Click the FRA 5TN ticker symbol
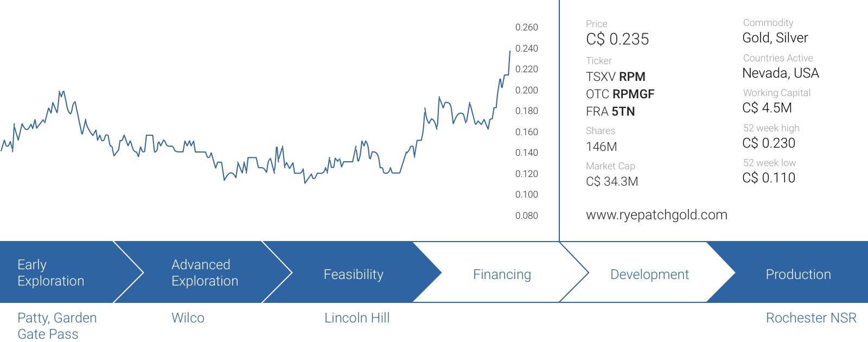868x342 pixels. (x=610, y=111)
